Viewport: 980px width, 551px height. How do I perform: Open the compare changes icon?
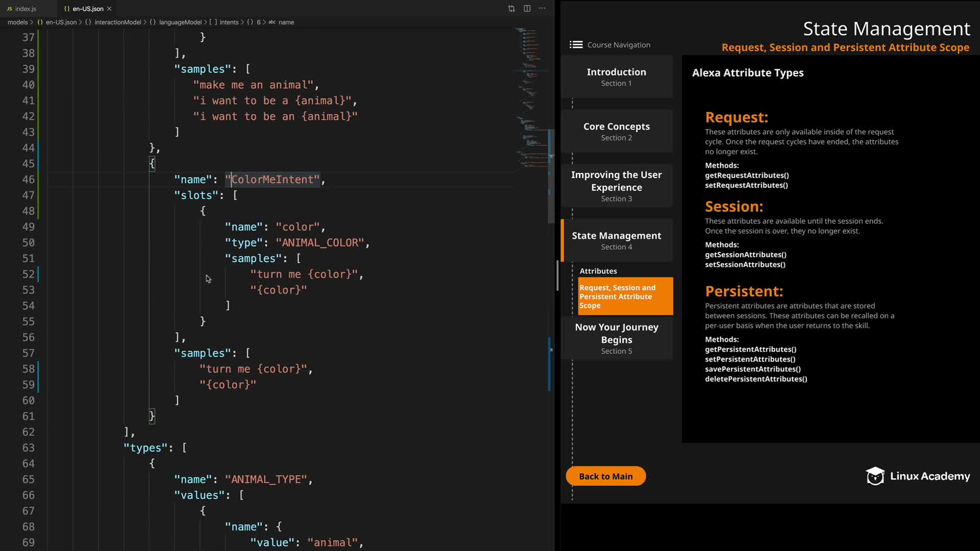(511, 9)
